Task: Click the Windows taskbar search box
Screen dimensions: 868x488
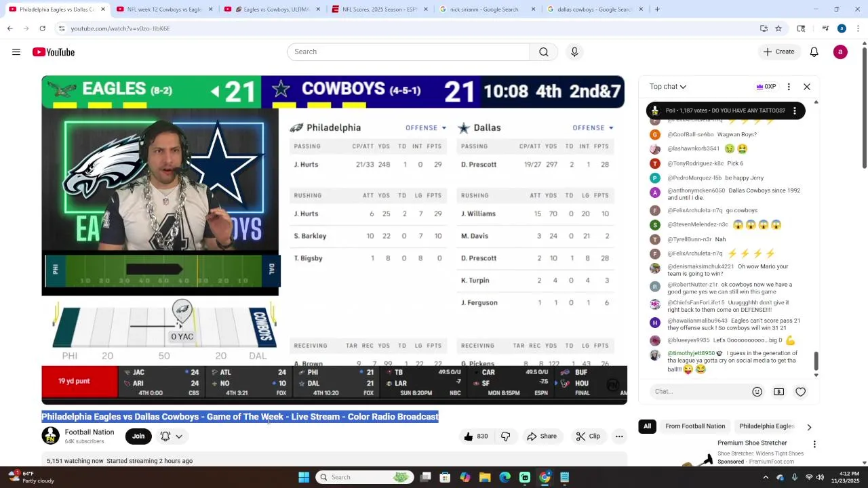Action: point(365,477)
